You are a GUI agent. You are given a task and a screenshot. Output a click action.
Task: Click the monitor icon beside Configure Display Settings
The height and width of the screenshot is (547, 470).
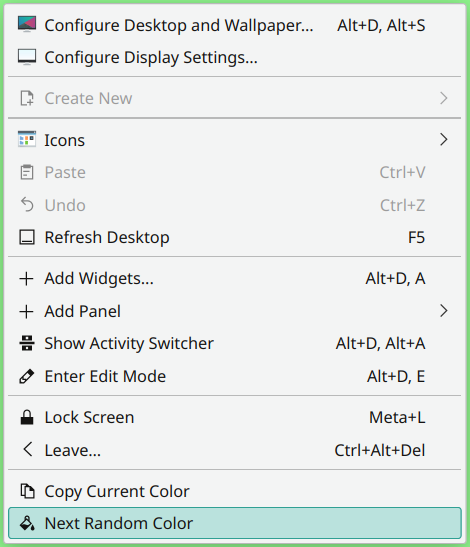[27, 57]
